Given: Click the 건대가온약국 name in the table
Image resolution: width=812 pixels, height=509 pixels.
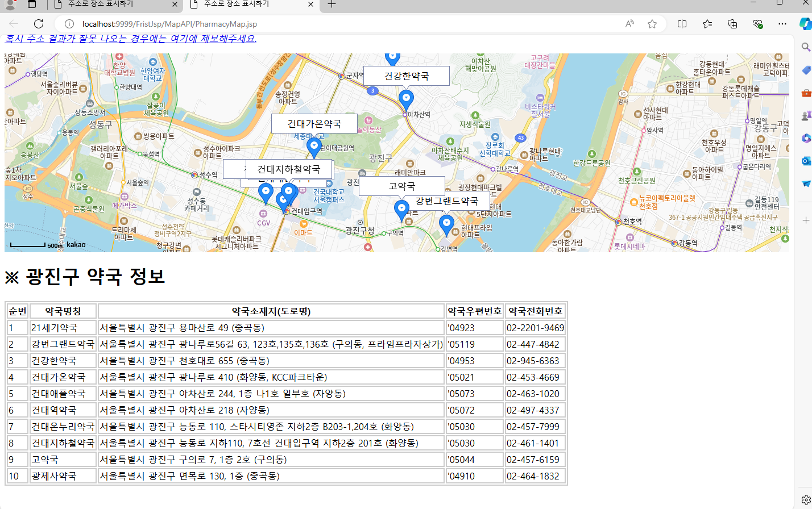Looking at the screenshot, I should [59, 377].
